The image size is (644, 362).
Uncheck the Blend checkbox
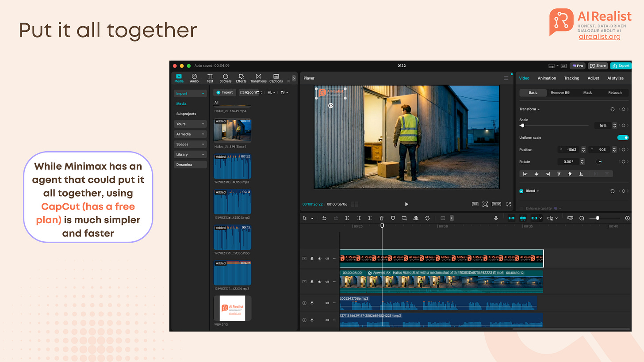coord(521,191)
